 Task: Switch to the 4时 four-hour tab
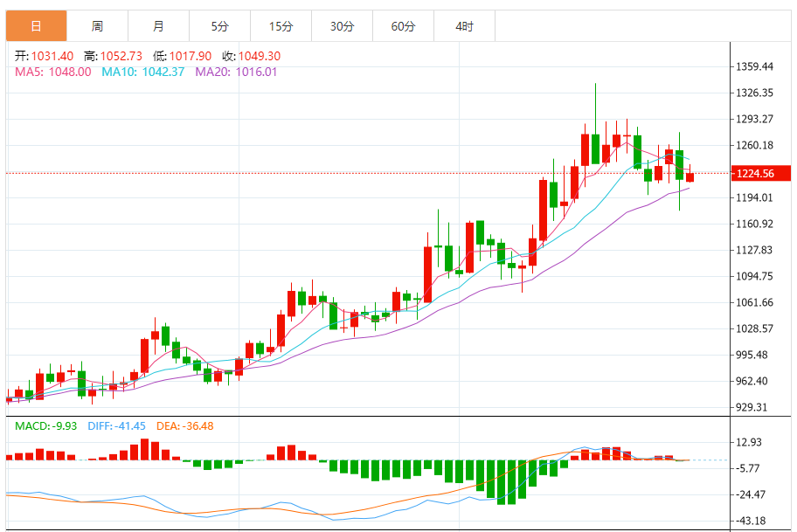[464, 26]
